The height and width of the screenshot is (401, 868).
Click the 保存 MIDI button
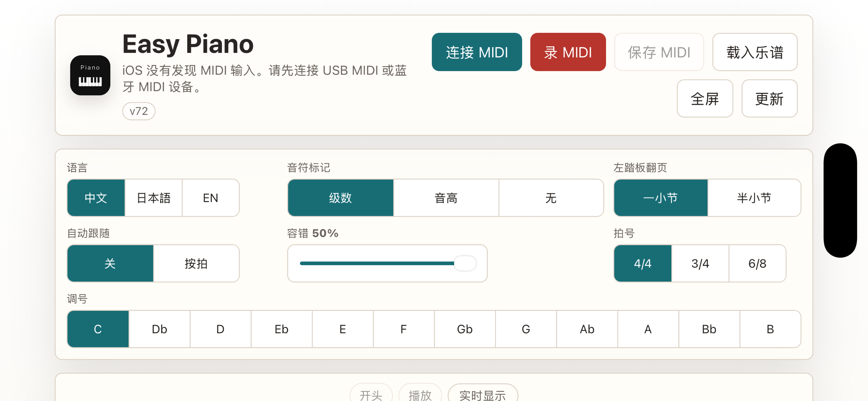pos(659,52)
